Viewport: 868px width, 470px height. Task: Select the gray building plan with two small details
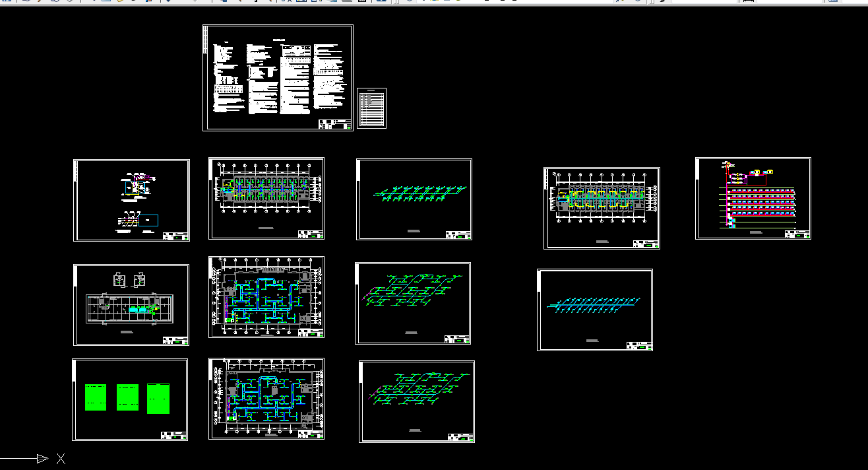(131, 305)
